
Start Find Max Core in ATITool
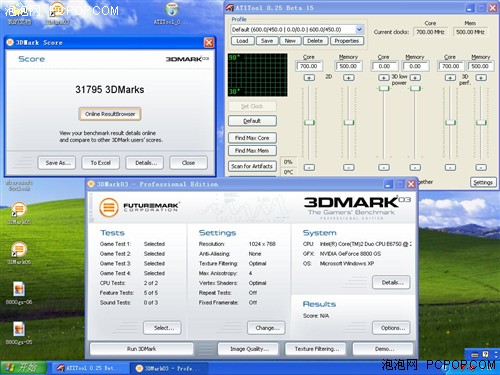point(252,138)
